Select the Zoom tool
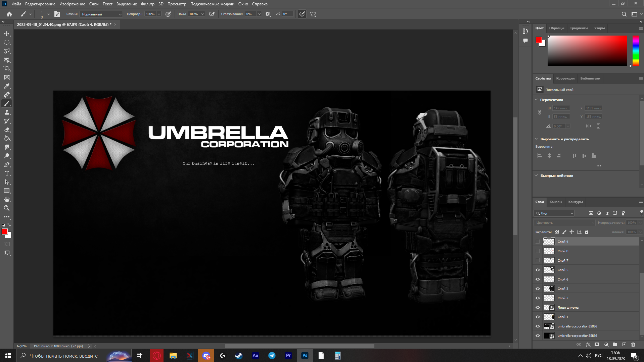 tap(7, 208)
